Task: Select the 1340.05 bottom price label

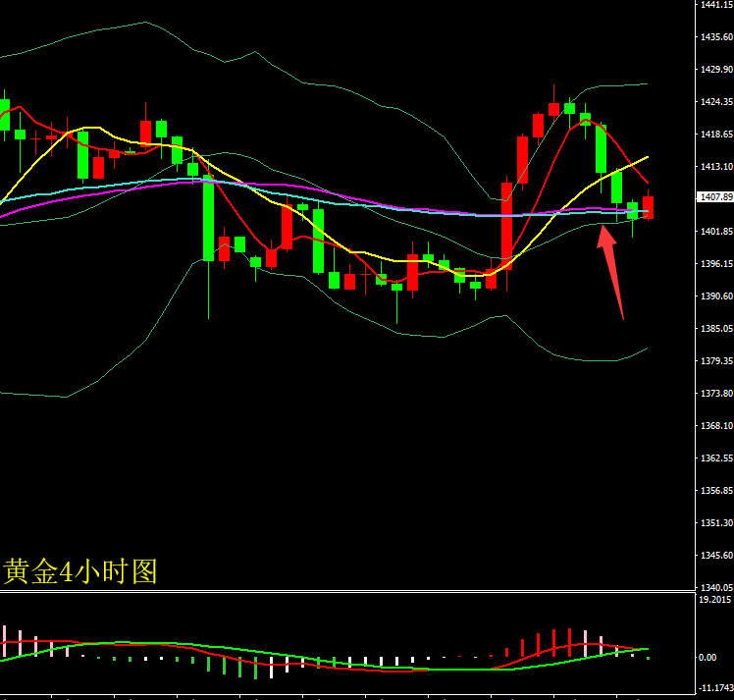Action: pyautogui.click(x=716, y=588)
